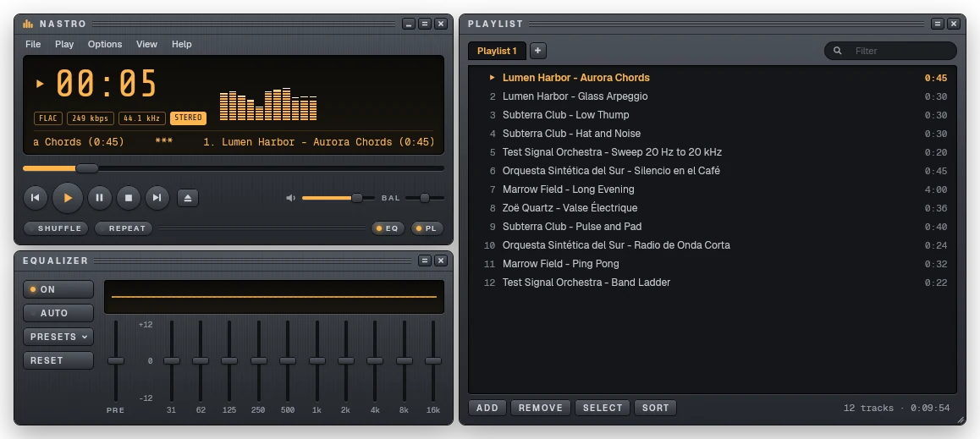The image size is (980, 439).
Task: Click the 1k equalizer band handle
Action: (317, 361)
